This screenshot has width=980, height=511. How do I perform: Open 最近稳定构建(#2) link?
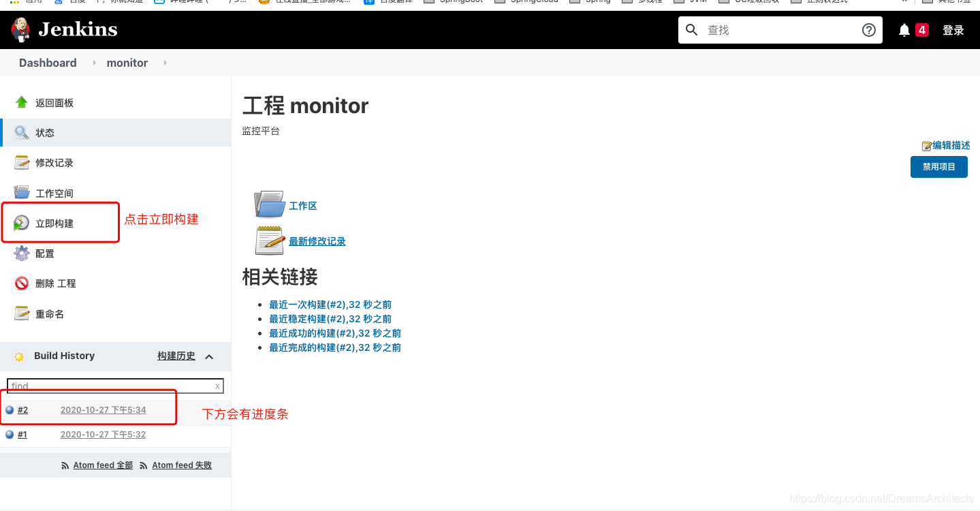[330, 319]
